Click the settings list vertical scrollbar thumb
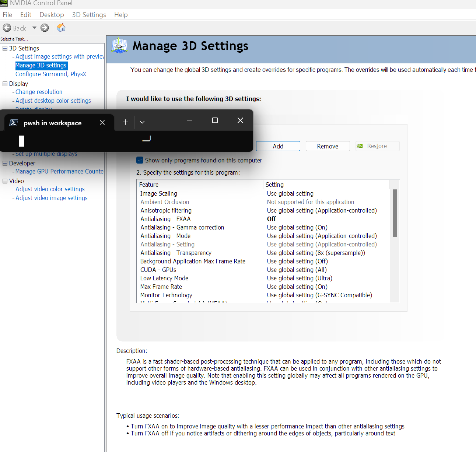This screenshot has height=452, width=476. [x=395, y=213]
